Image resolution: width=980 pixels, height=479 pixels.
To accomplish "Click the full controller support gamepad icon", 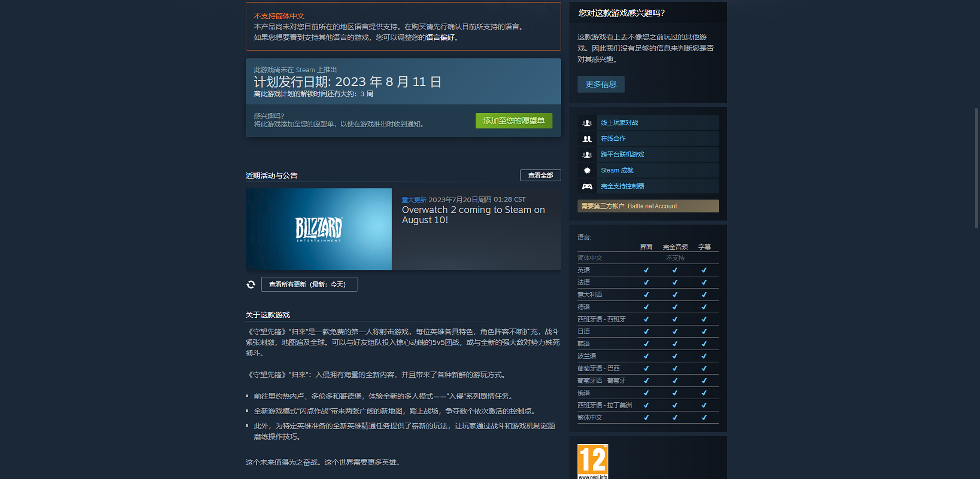I will tap(587, 186).
